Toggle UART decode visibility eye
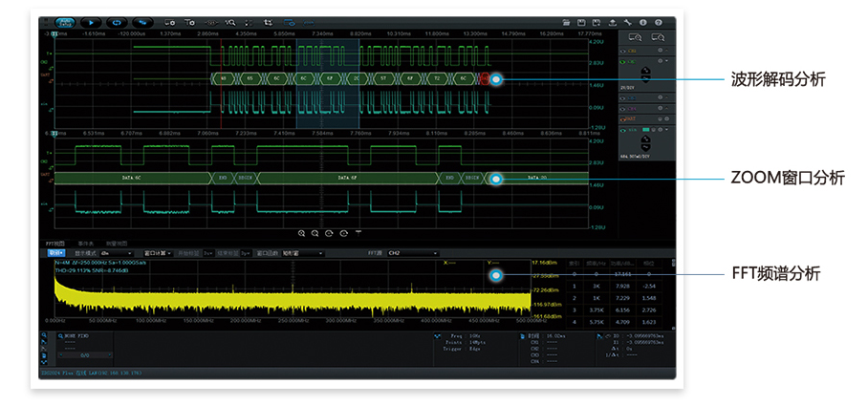The height and width of the screenshot is (405, 868). 622,119
